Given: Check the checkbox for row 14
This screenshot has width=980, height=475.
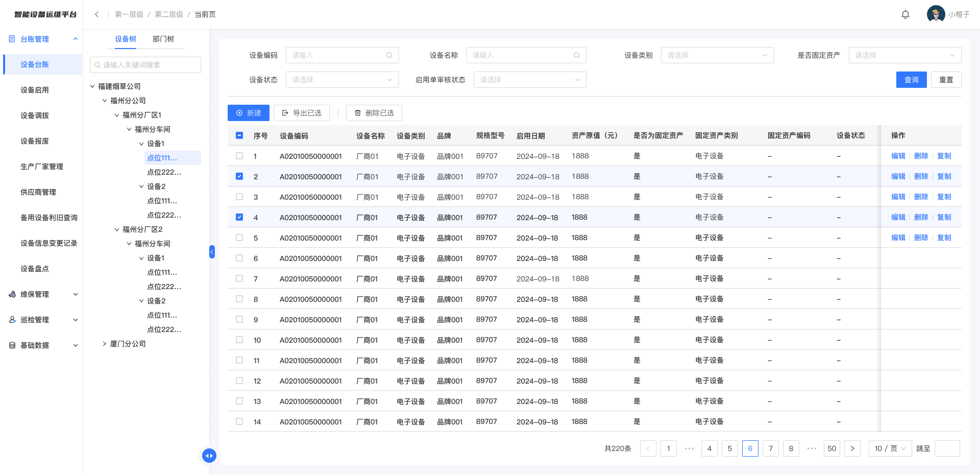Looking at the screenshot, I should pyautogui.click(x=239, y=421).
